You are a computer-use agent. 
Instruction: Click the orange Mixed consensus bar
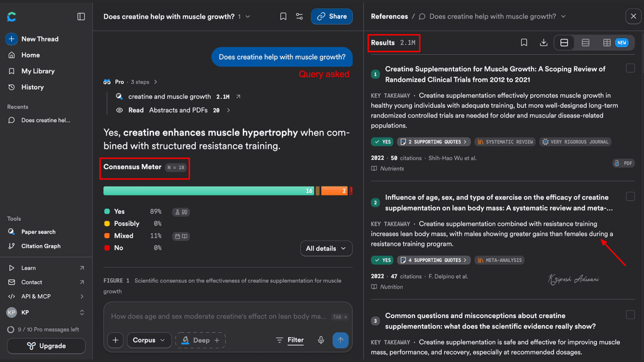335,191
